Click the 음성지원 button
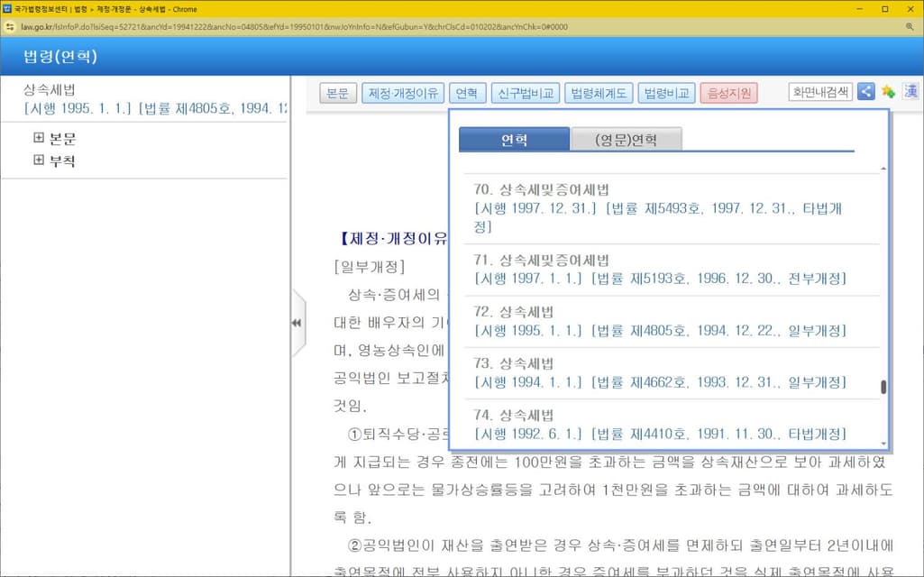 coord(728,93)
